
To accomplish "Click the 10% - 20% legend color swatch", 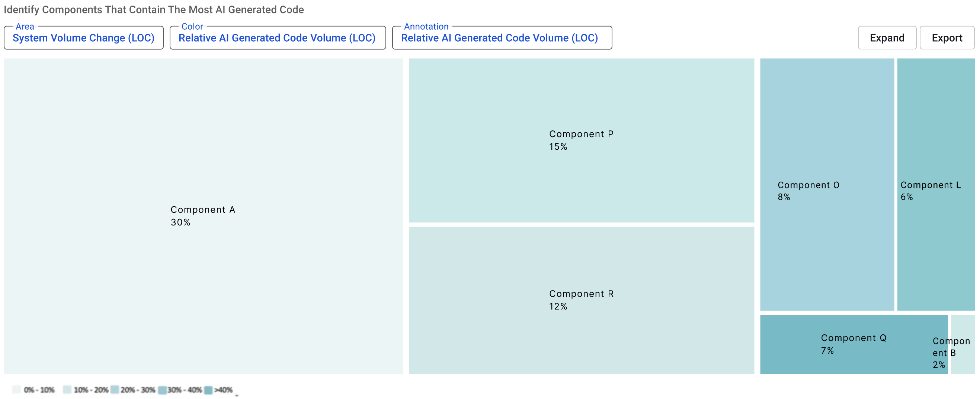I will (67, 389).
